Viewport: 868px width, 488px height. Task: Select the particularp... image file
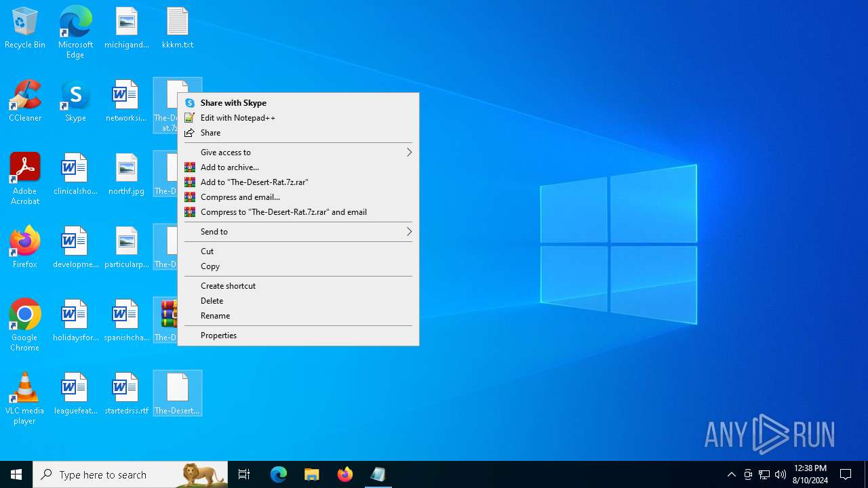(x=127, y=248)
